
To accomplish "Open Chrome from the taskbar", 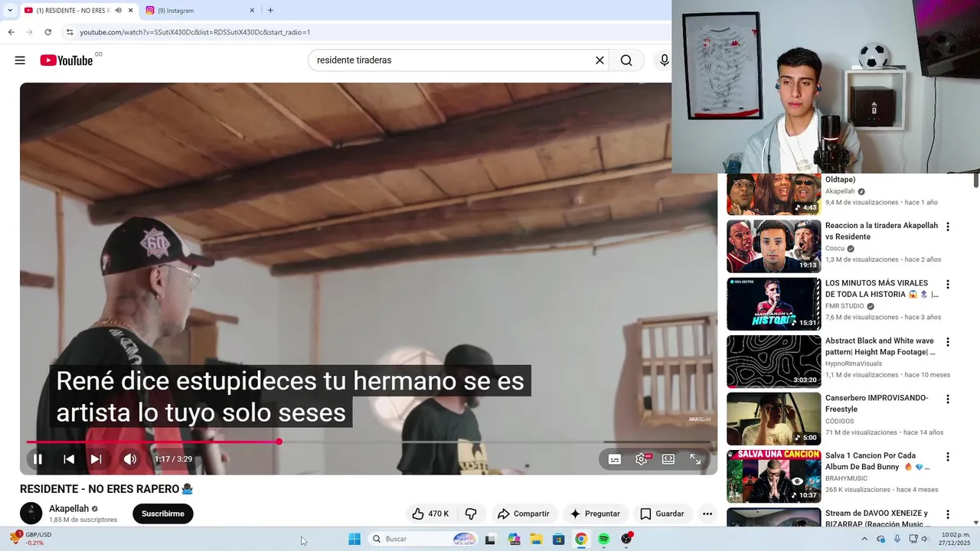I will 581,539.
